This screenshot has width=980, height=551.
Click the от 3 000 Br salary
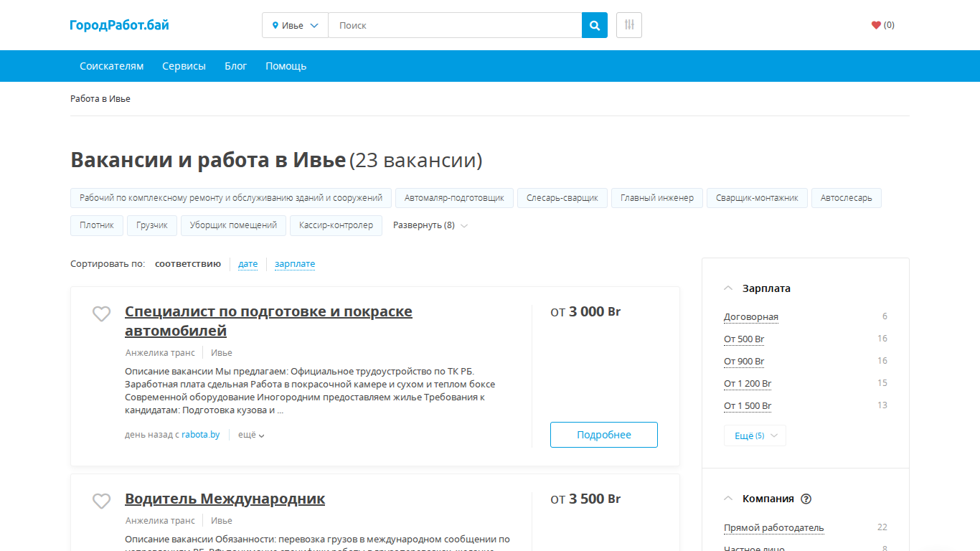pos(585,311)
